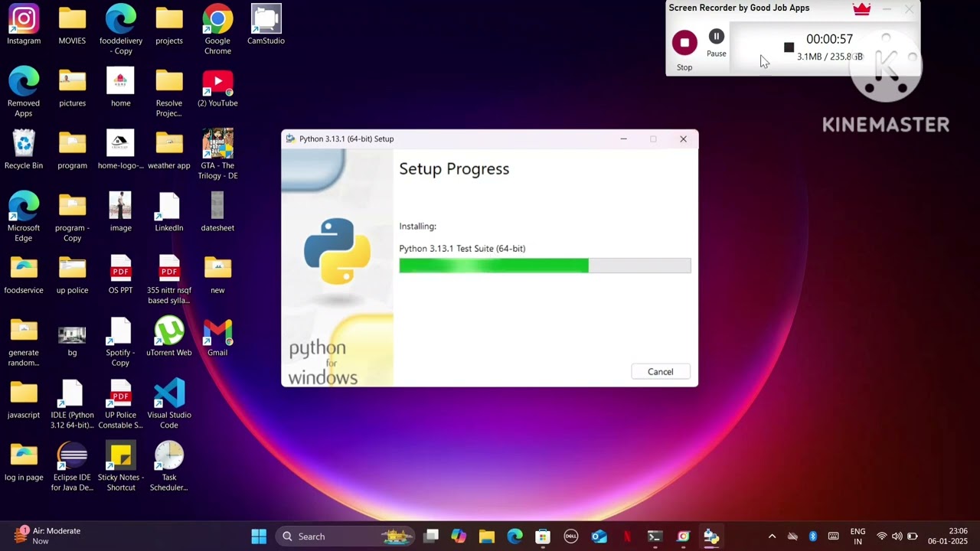The width and height of the screenshot is (980, 551).
Task: Switch to Python installer taskbar icon
Action: (x=711, y=536)
